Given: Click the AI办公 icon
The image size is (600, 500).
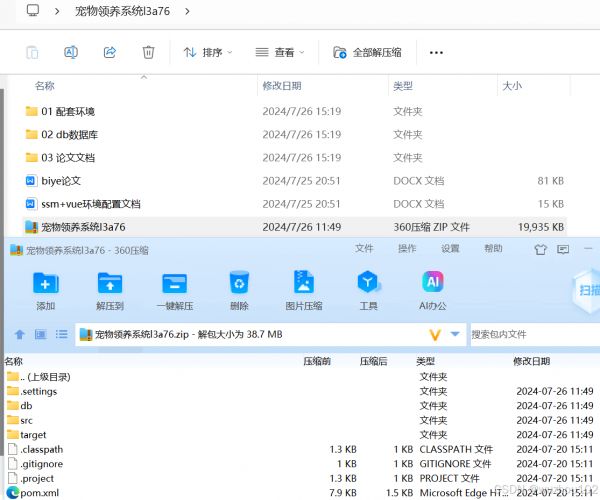Looking at the screenshot, I should [433, 290].
